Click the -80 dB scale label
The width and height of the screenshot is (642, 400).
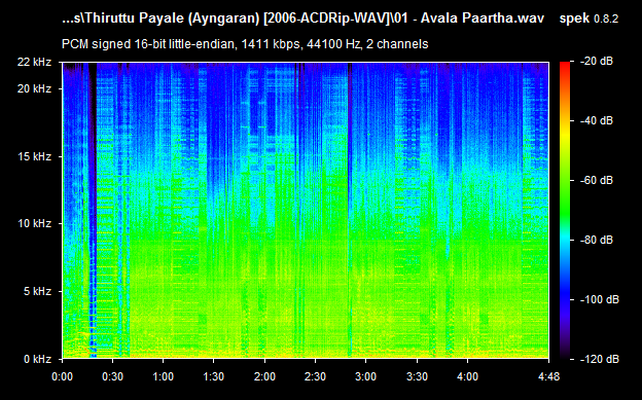click(x=597, y=240)
